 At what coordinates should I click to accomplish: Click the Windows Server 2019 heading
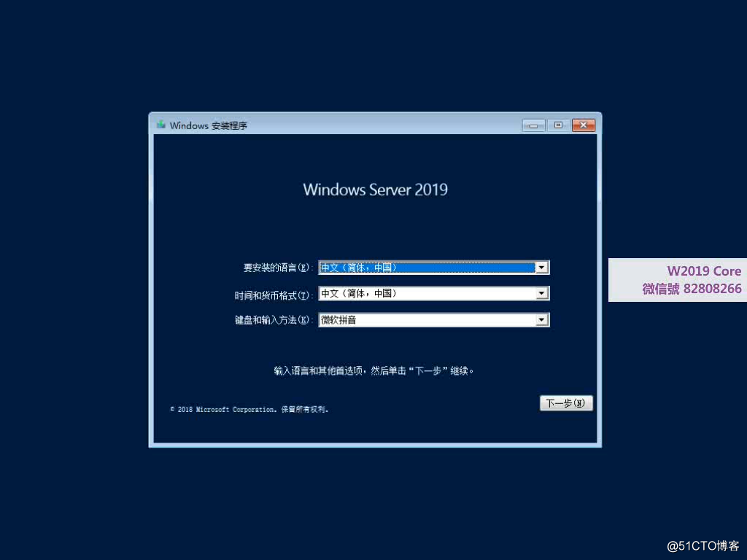pos(376,190)
